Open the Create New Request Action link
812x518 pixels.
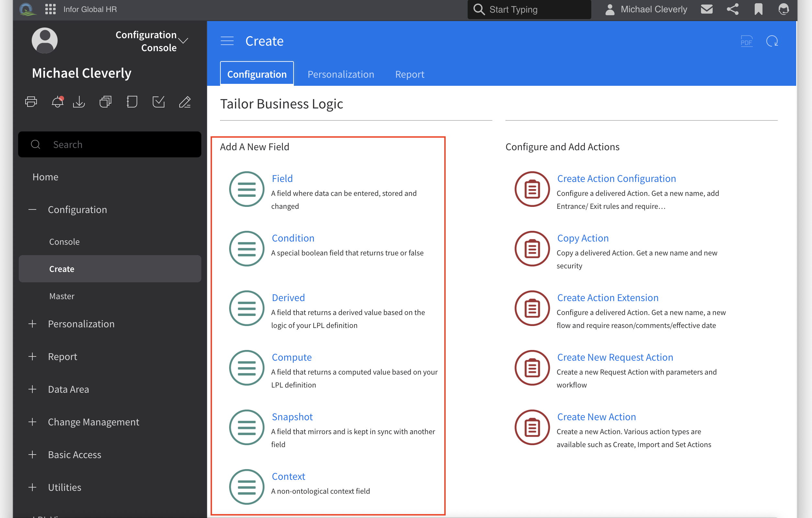tap(615, 357)
